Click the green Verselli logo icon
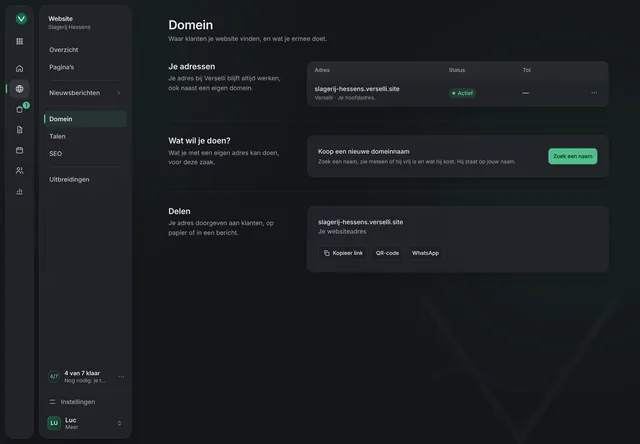 21,18
